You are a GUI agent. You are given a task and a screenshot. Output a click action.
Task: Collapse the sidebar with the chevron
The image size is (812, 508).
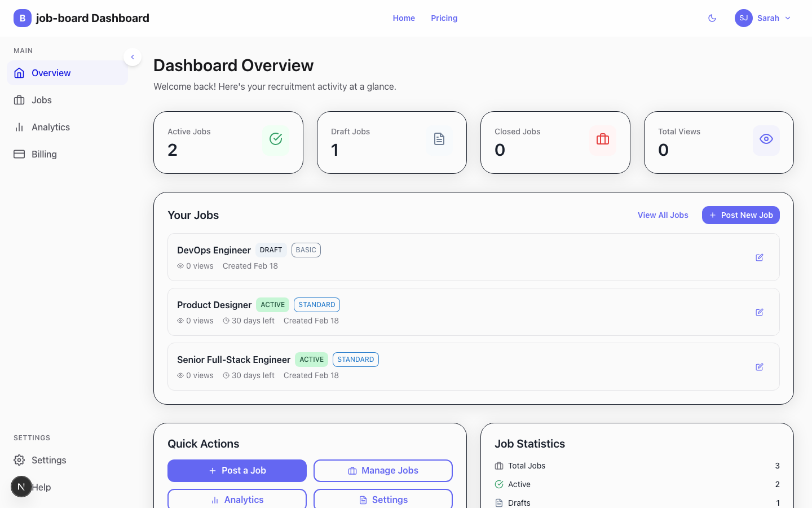pyautogui.click(x=132, y=57)
